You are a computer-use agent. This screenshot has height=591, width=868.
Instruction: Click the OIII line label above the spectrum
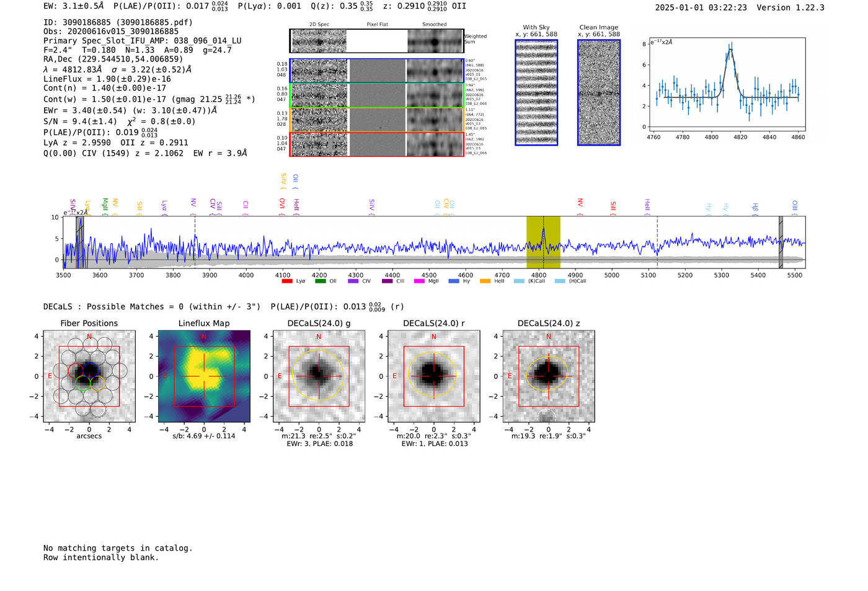(795, 207)
